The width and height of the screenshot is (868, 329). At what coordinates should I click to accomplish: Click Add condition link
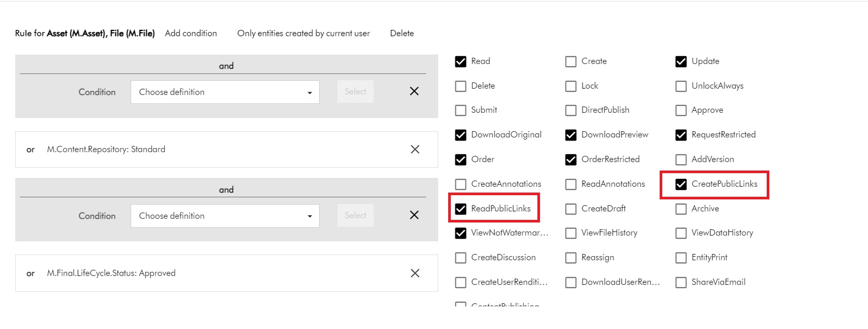190,33
